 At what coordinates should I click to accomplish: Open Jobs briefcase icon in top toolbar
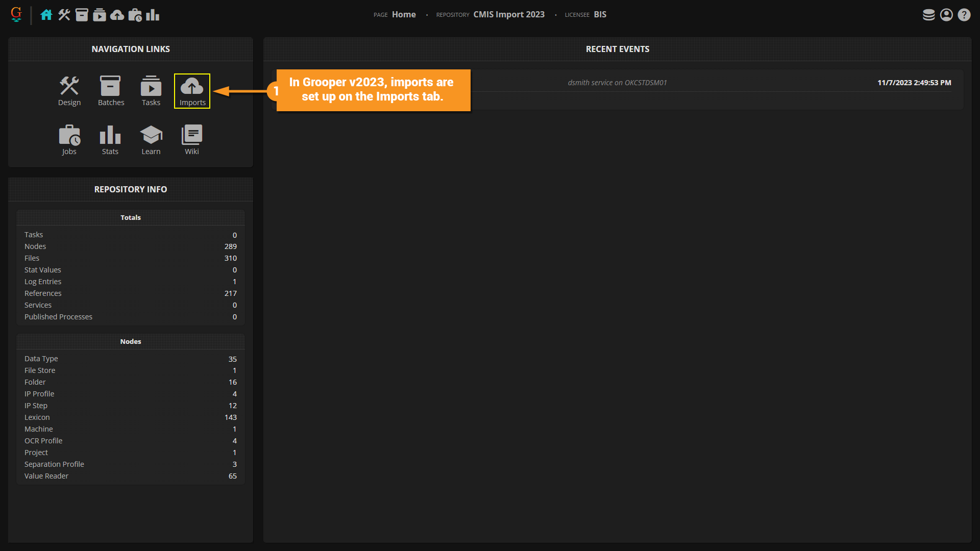(x=135, y=15)
